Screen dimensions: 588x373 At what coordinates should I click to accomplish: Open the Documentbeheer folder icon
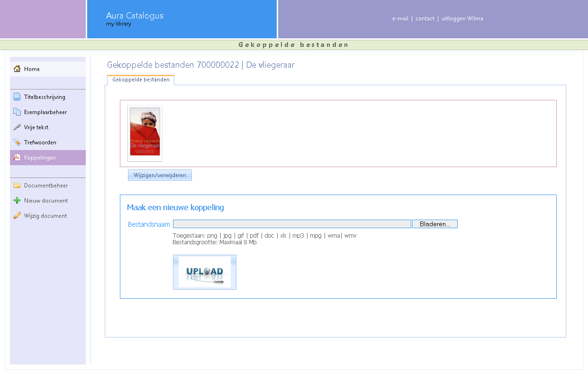[17, 186]
